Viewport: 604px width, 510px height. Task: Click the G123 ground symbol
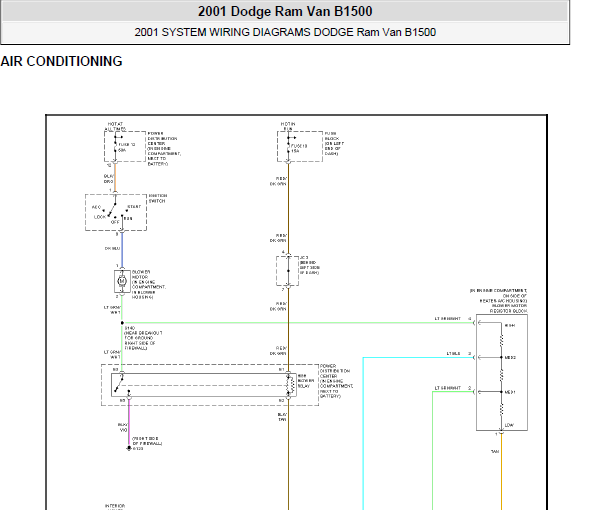(x=129, y=449)
